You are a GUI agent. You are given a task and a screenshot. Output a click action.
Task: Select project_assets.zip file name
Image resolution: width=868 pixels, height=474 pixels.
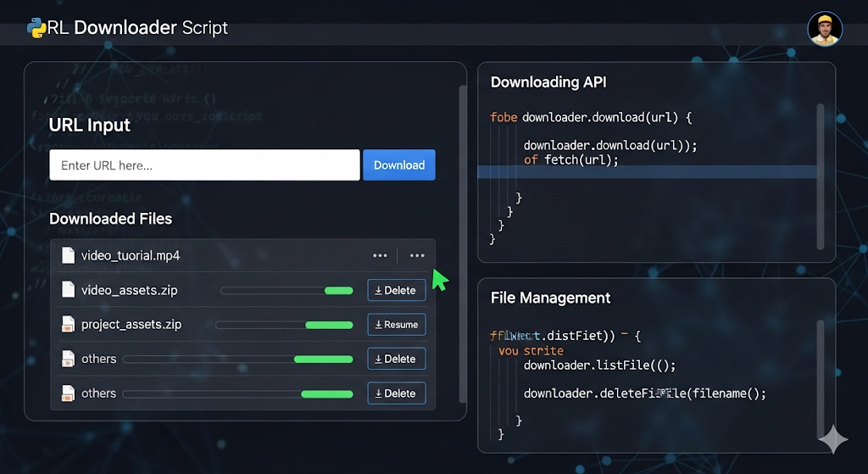[x=131, y=325]
